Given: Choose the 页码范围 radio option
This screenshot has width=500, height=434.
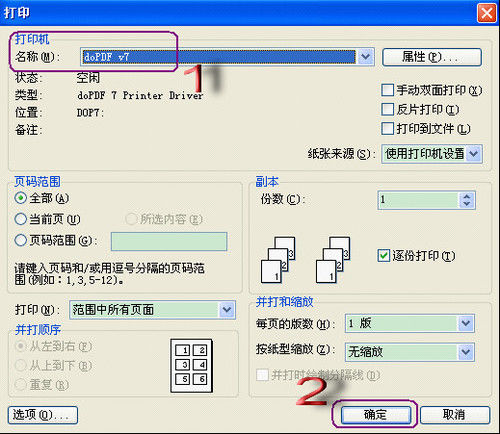Looking at the screenshot, I should [21, 240].
